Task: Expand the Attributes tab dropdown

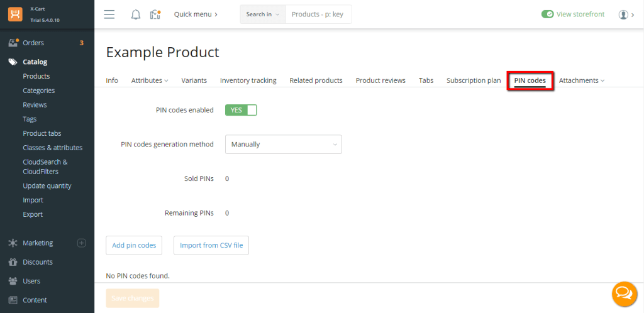Action: 150,80
